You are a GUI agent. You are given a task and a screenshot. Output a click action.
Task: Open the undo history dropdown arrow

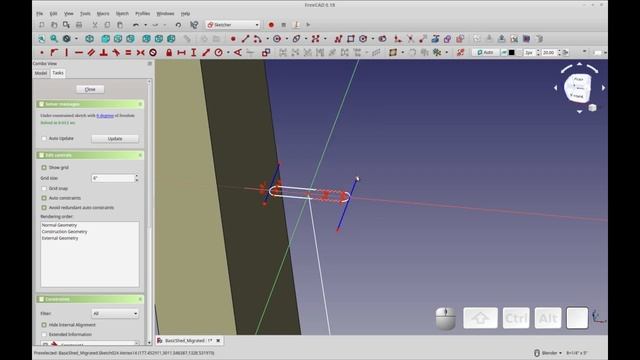coord(145,25)
